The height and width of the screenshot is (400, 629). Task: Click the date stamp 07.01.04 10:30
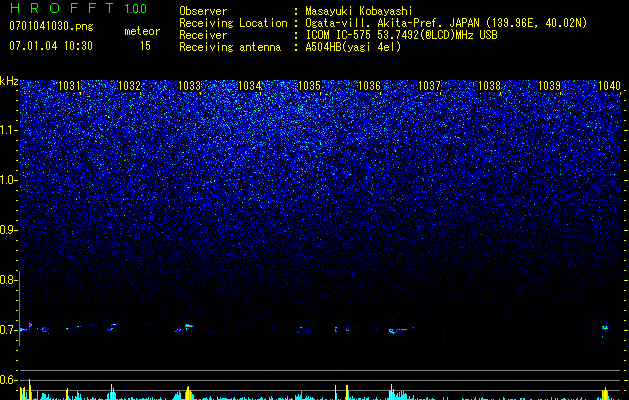[51, 46]
